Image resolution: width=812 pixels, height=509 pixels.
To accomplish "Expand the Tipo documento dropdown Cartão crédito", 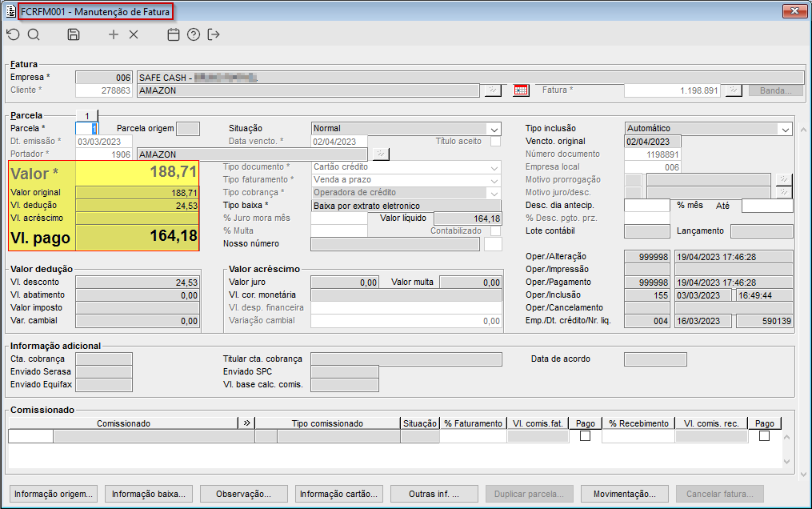I will coord(493,167).
